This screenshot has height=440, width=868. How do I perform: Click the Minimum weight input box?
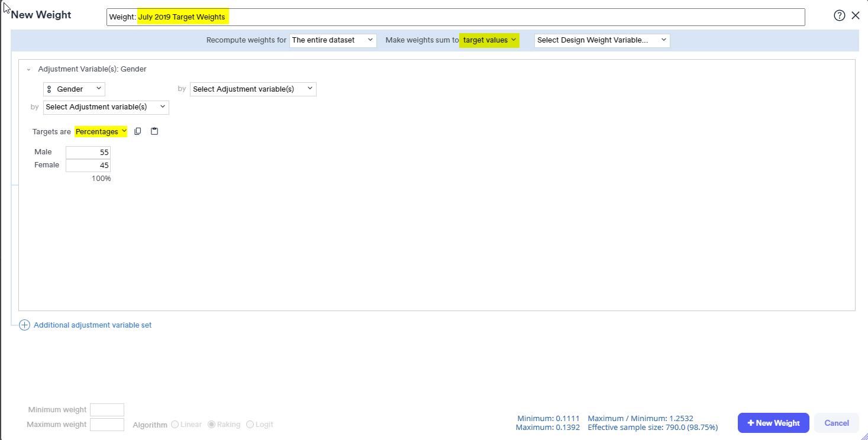(107, 410)
